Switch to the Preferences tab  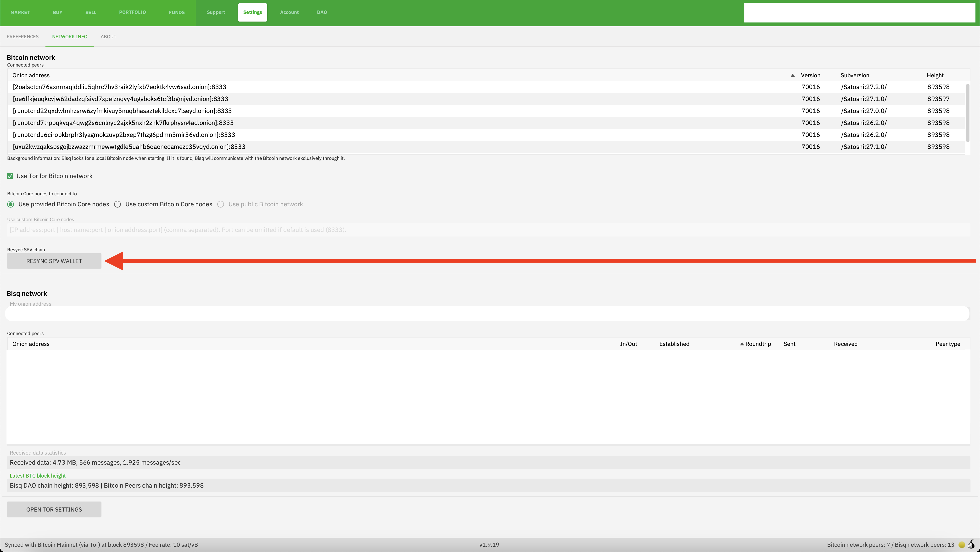22,37
